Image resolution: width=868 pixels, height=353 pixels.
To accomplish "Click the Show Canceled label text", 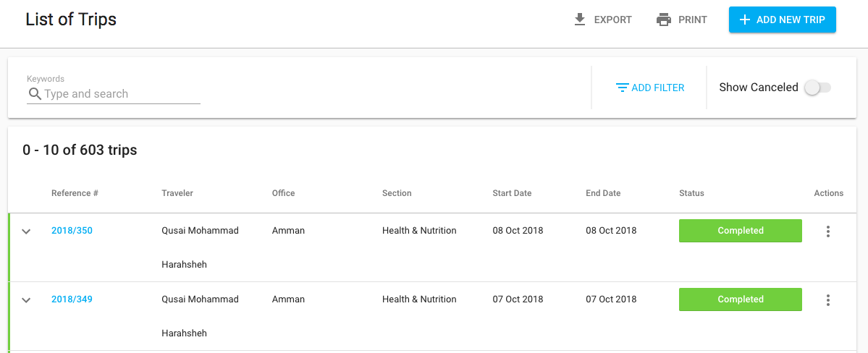I will coord(759,88).
